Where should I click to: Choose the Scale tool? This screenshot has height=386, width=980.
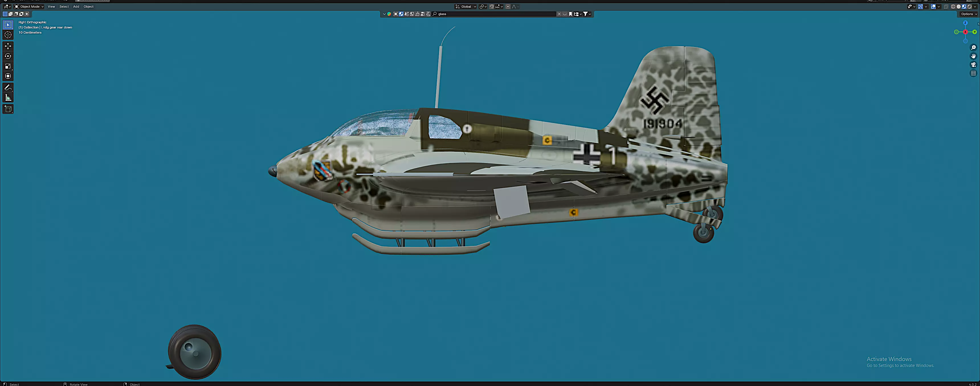(8, 66)
